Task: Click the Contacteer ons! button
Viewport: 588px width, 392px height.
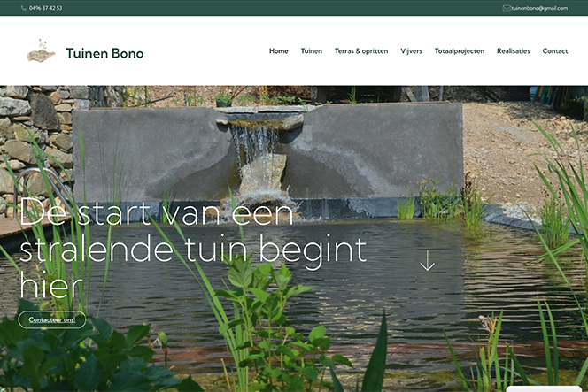Action: pyautogui.click(x=52, y=319)
